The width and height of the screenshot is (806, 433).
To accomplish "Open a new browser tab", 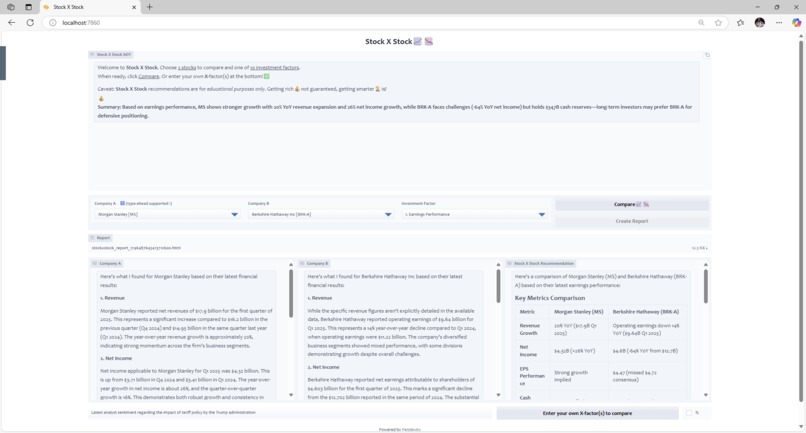I will coord(150,7).
